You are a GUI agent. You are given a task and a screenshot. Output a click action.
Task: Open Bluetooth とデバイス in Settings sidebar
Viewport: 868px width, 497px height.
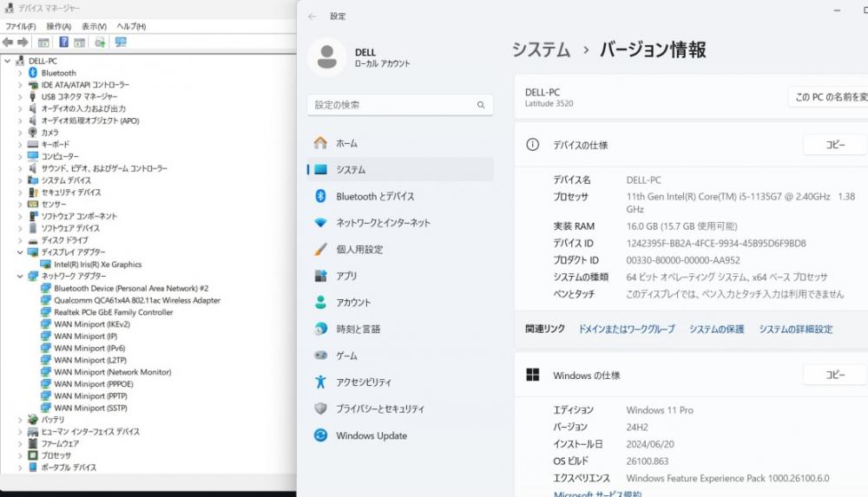(x=399, y=197)
